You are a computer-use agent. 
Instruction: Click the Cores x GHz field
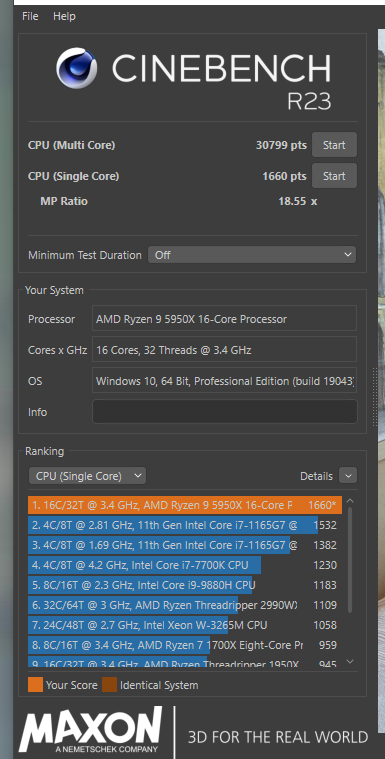tap(224, 350)
